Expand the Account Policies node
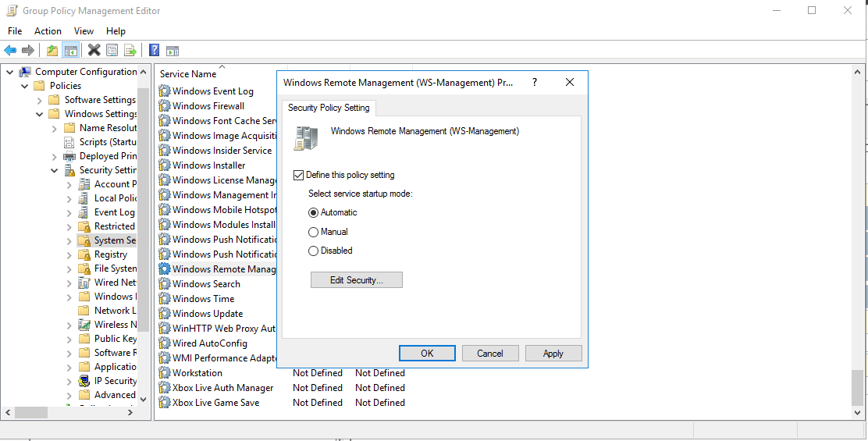The image size is (868, 441). [x=69, y=185]
